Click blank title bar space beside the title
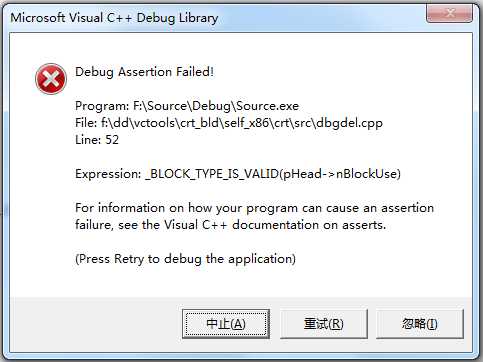The image size is (483, 362). pos(320,17)
